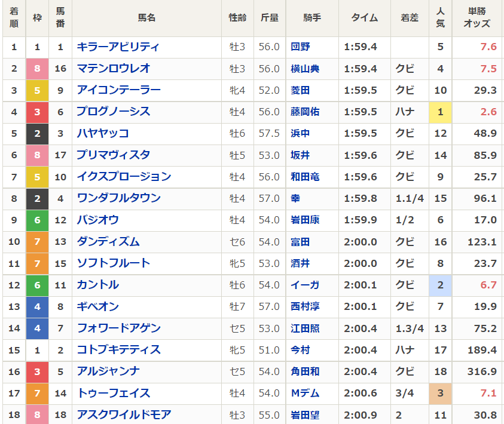Image resolution: width=504 pixels, height=424 pixels.
Task: Click age cell セ6 for ダンディズム
Action: (x=237, y=241)
